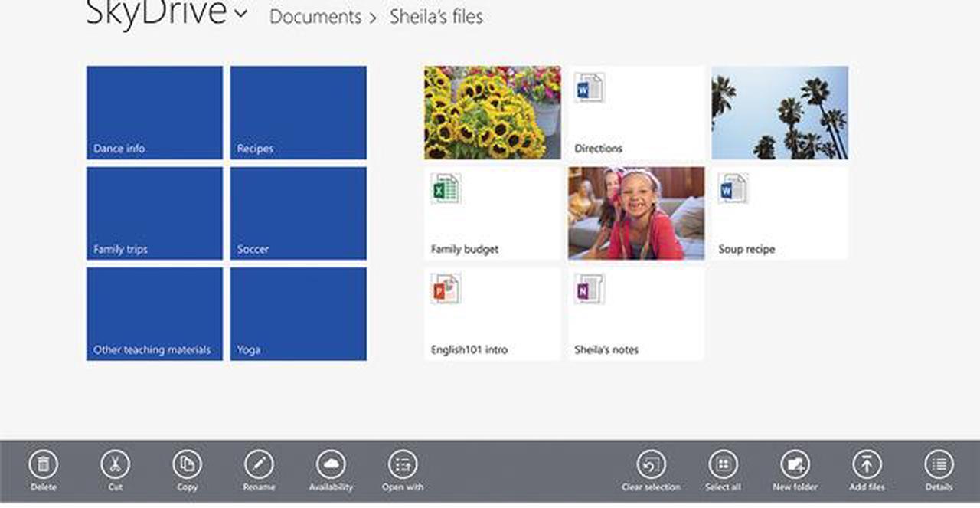
Task: Open the palm trees photo thumbnail
Action: [x=780, y=113]
